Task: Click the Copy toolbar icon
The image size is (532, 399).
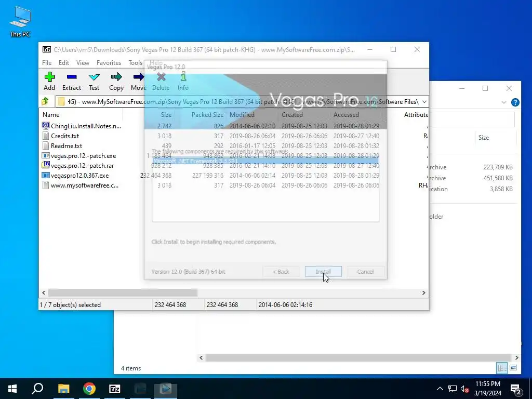Action: 116,81
